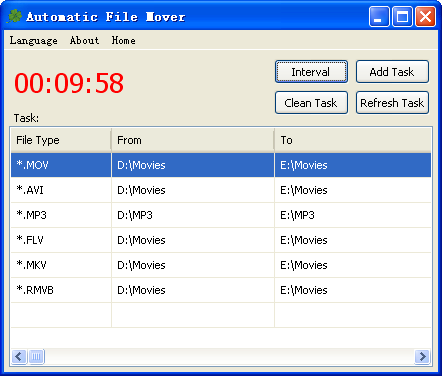Viewport: 442px width, 376px height.
Task: Minimize the Automatic File Mover window
Action: coord(379,16)
